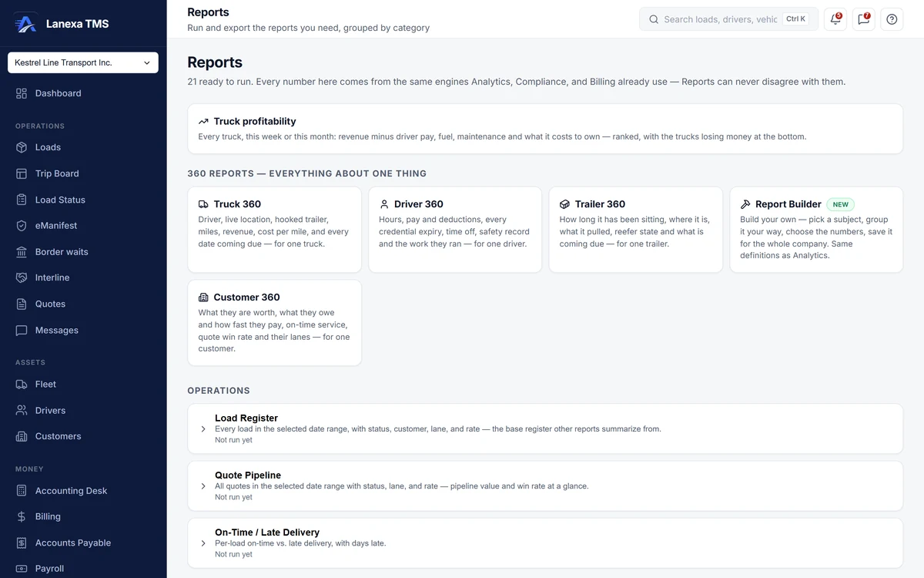Image resolution: width=924 pixels, height=578 pixels.
Task: Click the On-Time / Late Delivery title
Action: (x=267, y=532)
